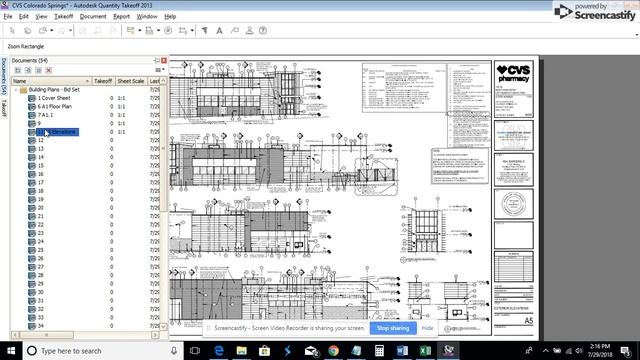Click Hide on the Screencastify bar
The width and height of the screenshot is (640, 360).
coord(427,328)
